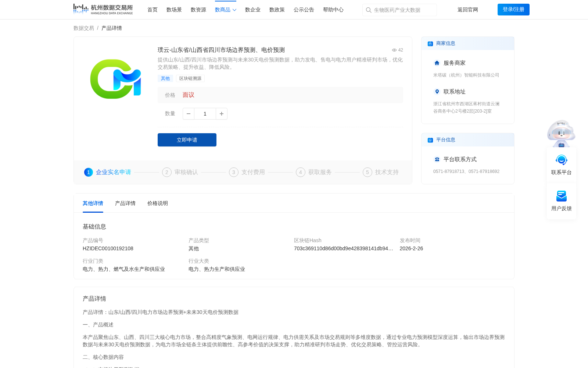Click the product title 璞云-山东省/山西省四川市场边界预测

[x=221, y=50]
